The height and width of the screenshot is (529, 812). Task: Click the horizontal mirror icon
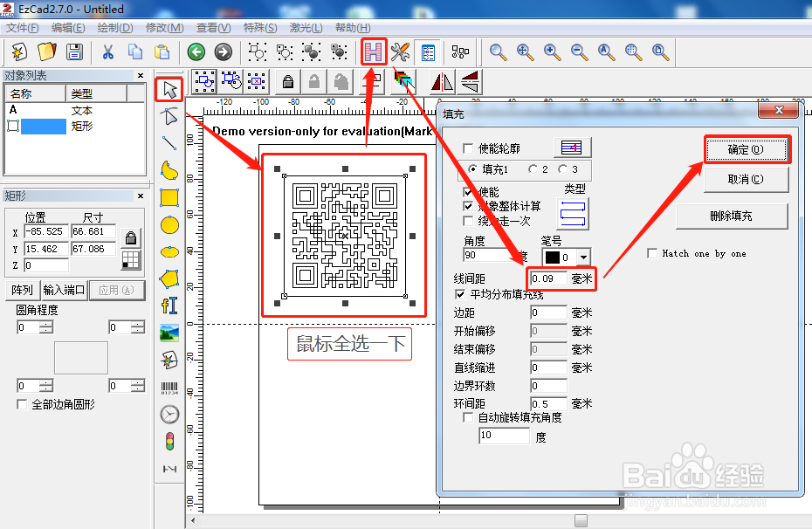point(443,82)
